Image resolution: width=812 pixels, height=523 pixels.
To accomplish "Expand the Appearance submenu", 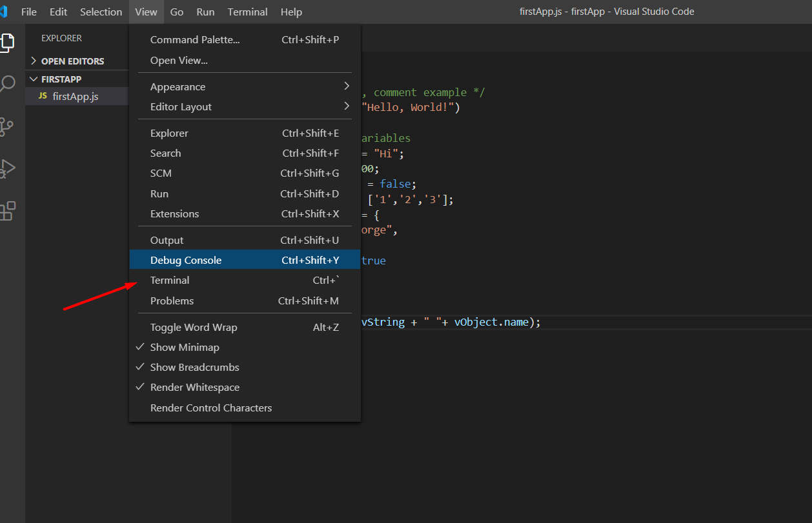I will 245,86.
